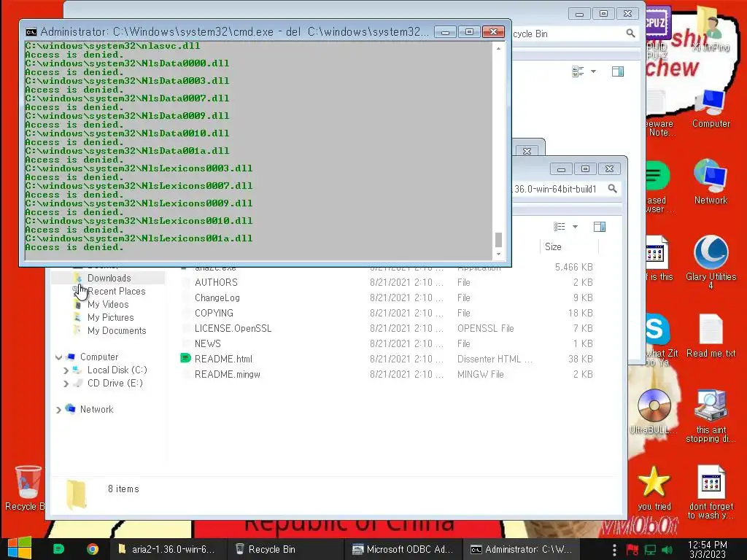Open view dropdown arrow in Recycle Bin window
The height and width of the screenshot is (560, 747).
pos(593,71)
